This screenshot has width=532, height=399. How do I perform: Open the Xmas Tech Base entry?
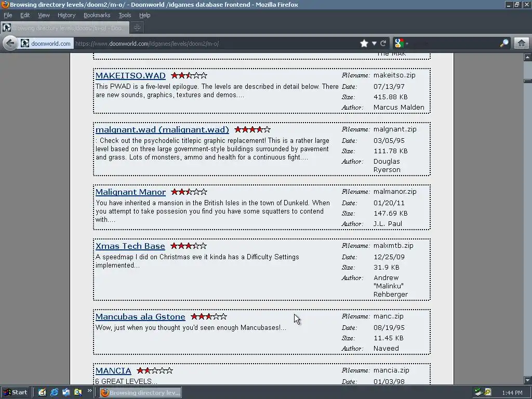pos(130,246)
